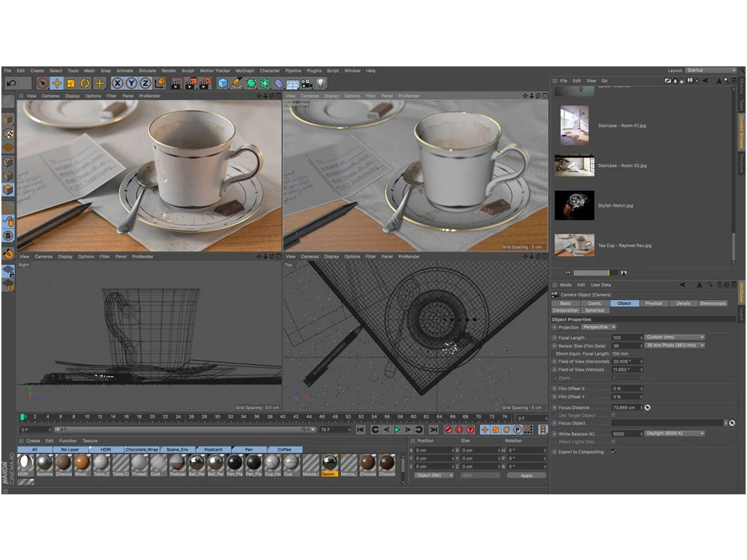Viewport: 747px width, 560px height.
Task: Click Go to End of timeline
Action: coord(434,429)
